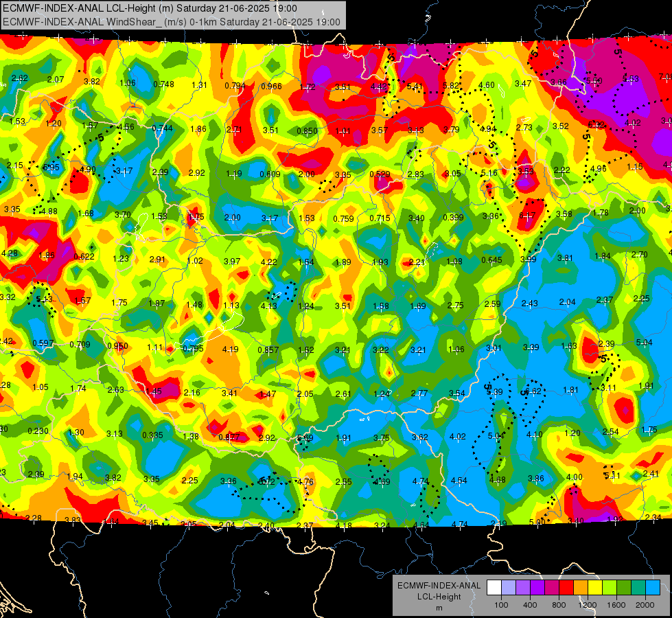672x618 pixels.
Task: Click the wind shear value 4.10
Action: [x=534, y=435]
